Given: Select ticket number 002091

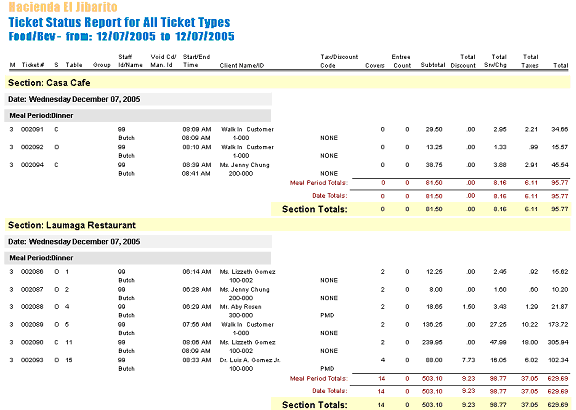Looking at the screenshot, I should (32, 129).
